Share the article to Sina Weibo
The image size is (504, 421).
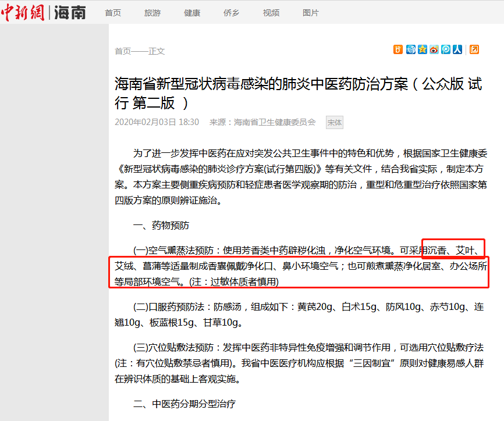coord(434,49)
